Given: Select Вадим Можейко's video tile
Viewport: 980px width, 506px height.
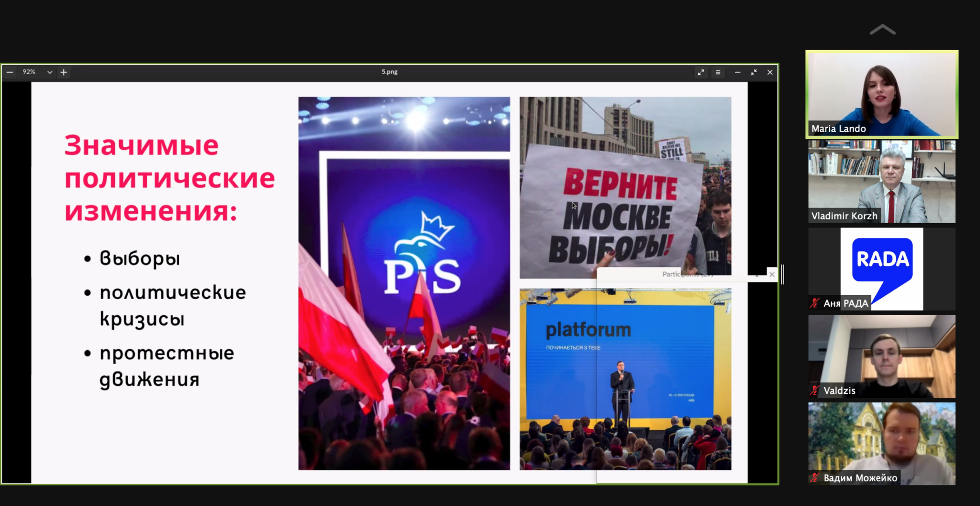Looking at the screenshot, I should tap(881, 443).
